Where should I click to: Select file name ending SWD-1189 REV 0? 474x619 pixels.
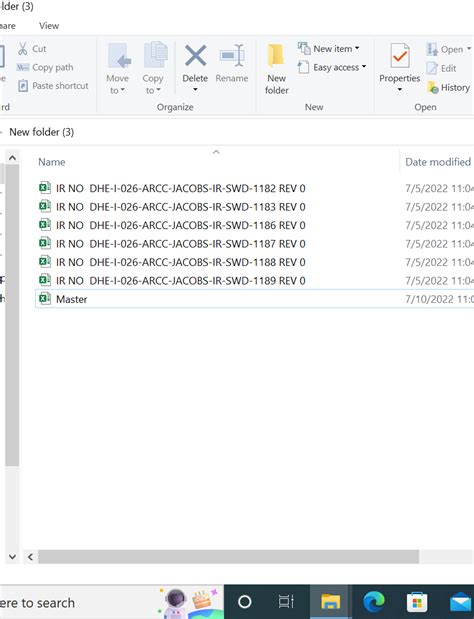coord(181,281)
